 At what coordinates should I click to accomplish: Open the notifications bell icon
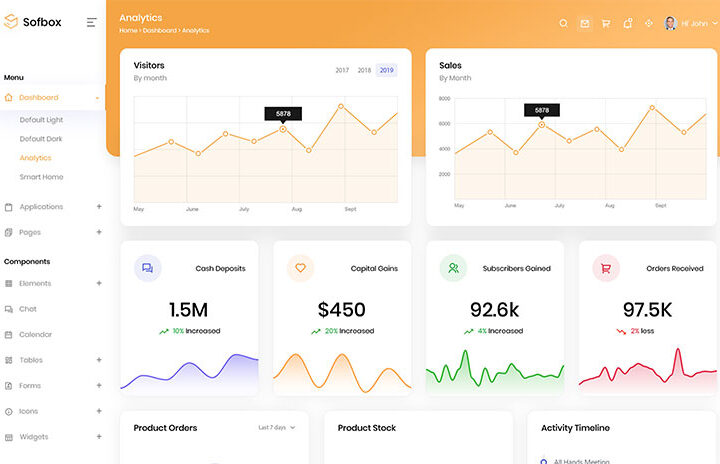(627, 23)
